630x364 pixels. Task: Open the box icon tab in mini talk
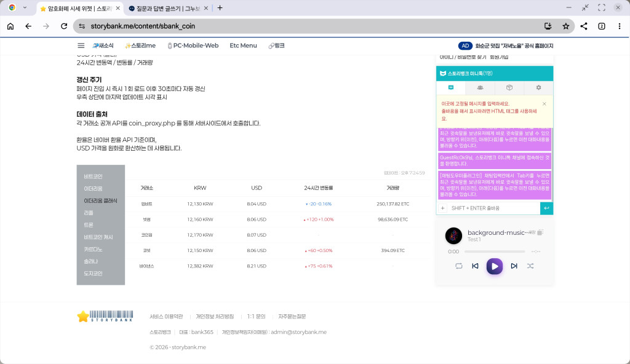pyautogui.click(x=509, y=87)
